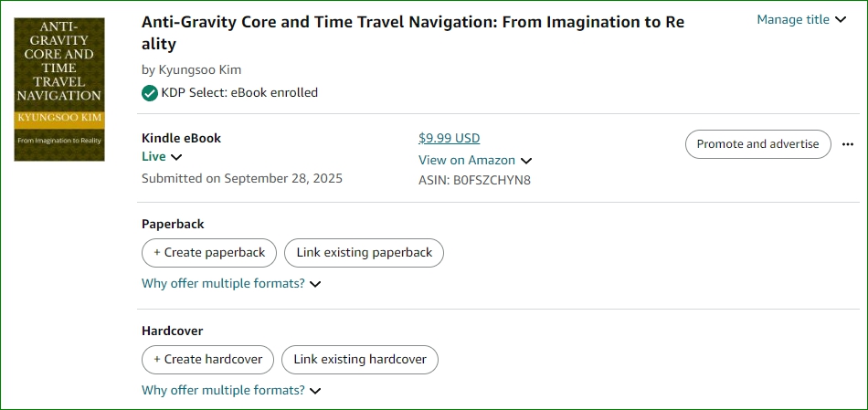
Task: Open the Live status dropdown
Action: coord(162,156)
